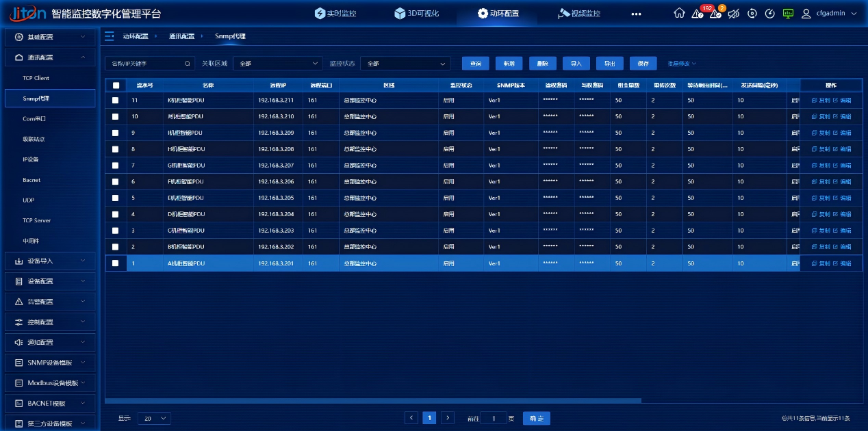Viewport: 868px width, 431px height.
Task: Click the sidebar collapse hamburger icon
Action: pos(110,36)
